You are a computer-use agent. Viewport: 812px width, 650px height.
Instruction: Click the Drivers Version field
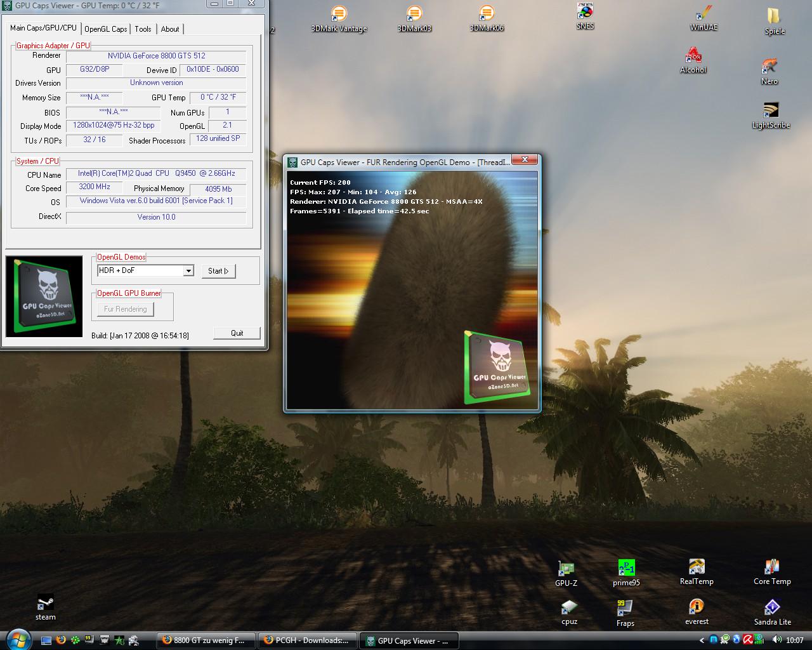coord(156,83)
